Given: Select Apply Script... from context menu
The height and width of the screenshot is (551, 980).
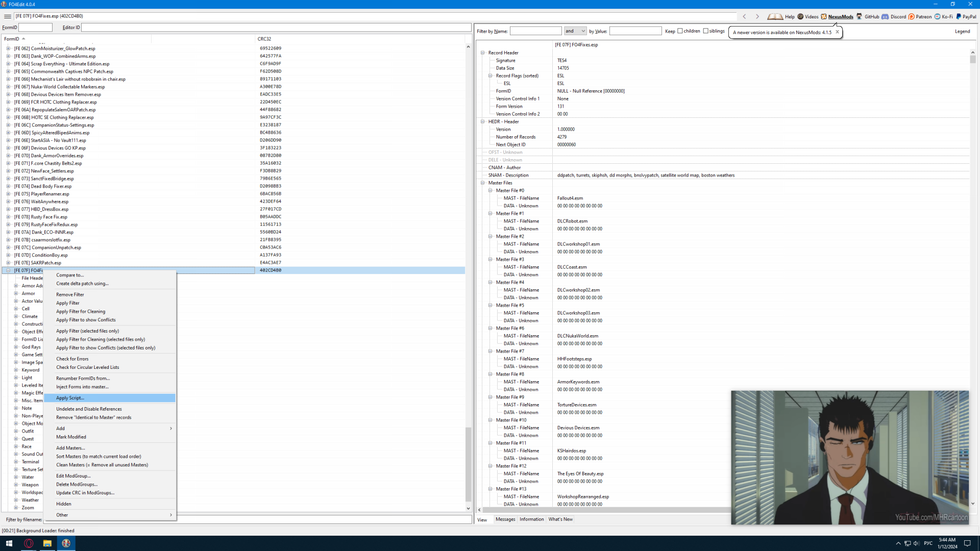Looking at the screenshot, I should (x=70, y=398).
